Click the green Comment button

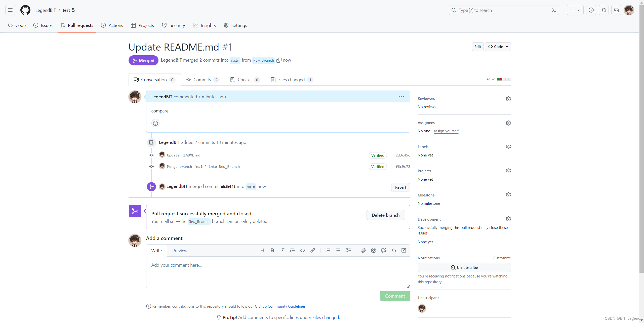tap(395, 296)
